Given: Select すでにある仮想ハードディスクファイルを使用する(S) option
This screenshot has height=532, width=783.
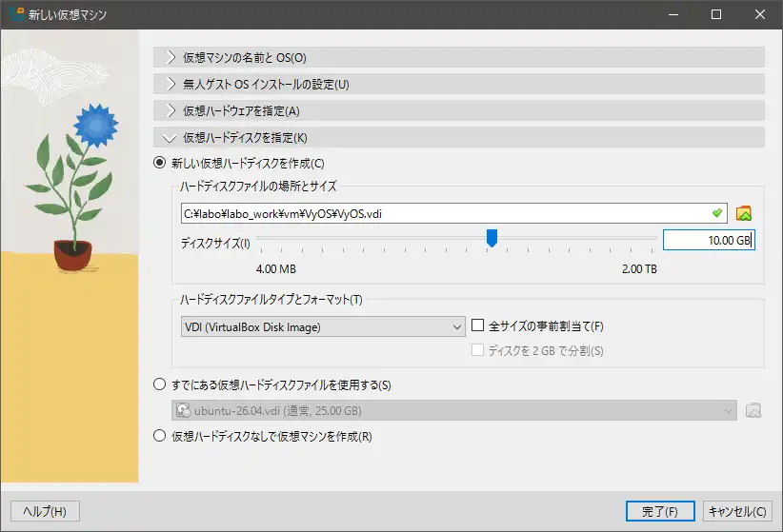Looking at the screenshot, I should coord(159,384).
